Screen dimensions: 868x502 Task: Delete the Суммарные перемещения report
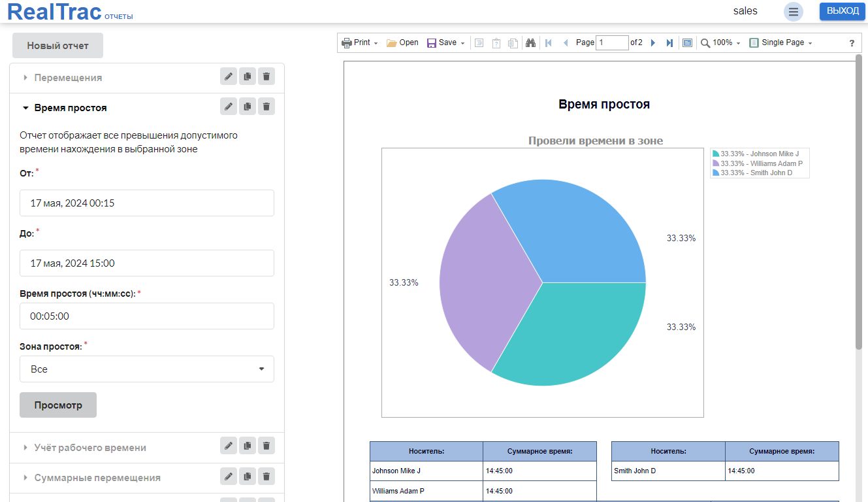point(266,476)
